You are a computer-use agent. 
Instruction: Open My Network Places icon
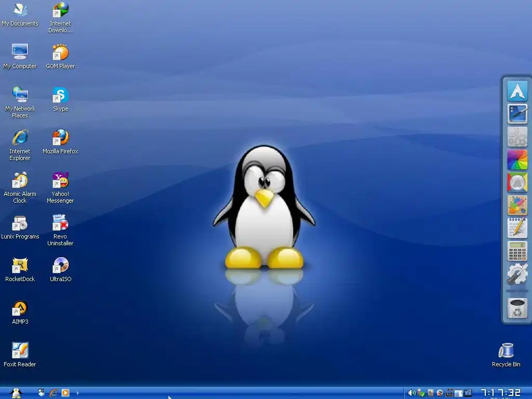[20, 102]
